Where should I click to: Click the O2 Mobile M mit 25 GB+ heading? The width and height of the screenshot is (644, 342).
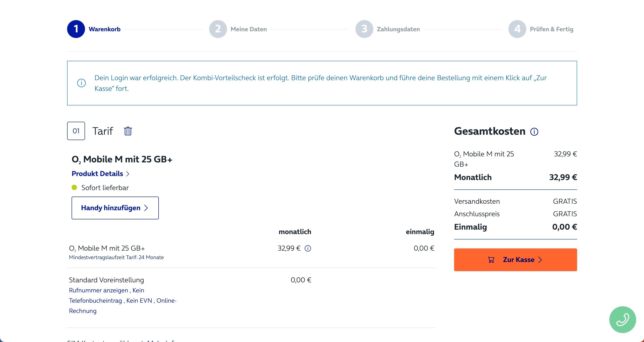(122, 159)
